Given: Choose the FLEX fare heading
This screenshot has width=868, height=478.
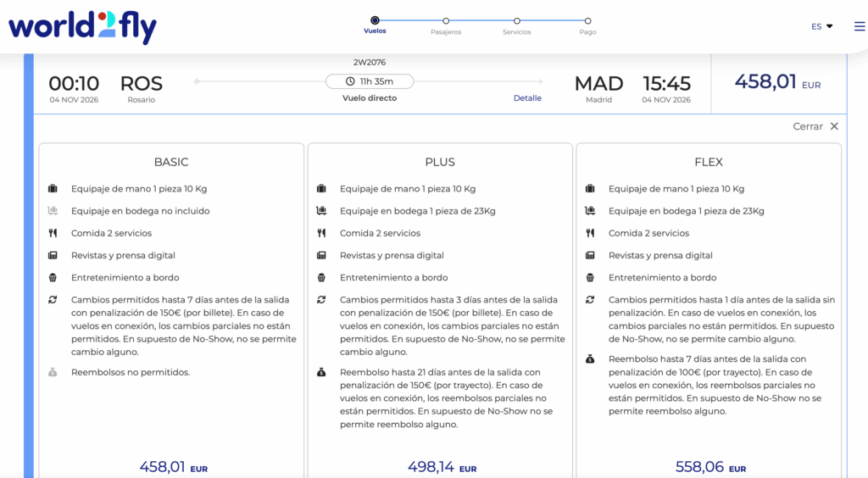Looking at the screenshot, I should click(x=709, y=162).
